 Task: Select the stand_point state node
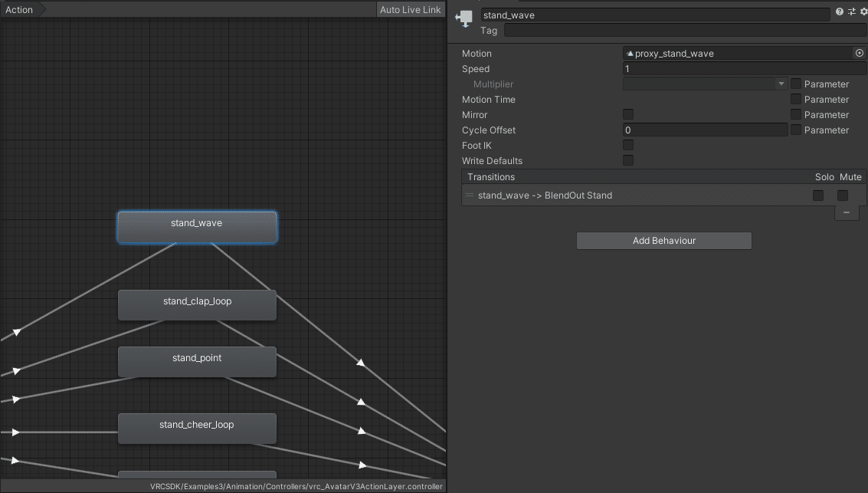197,362
